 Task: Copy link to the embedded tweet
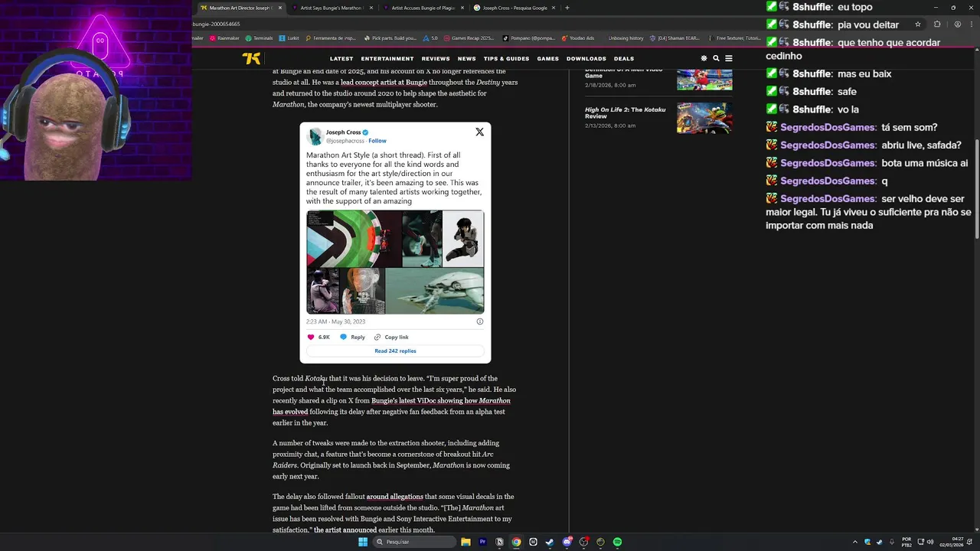[x=391, y=337]
